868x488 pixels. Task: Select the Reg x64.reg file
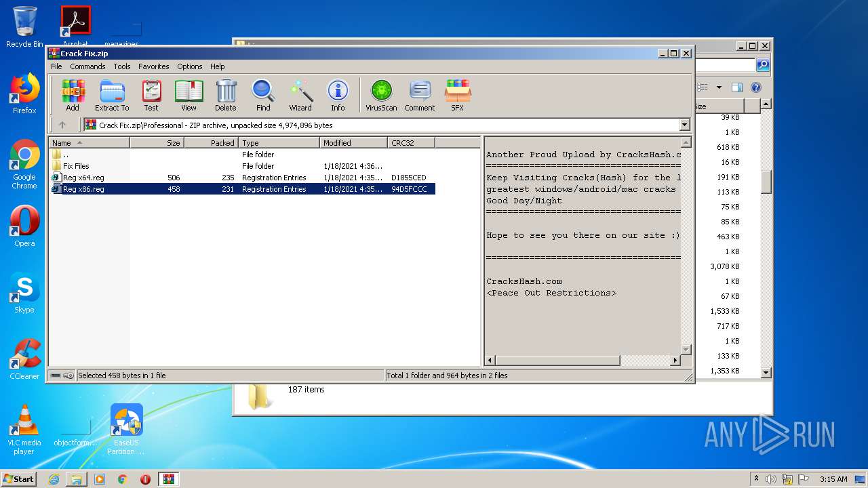[x=242, y=178]
